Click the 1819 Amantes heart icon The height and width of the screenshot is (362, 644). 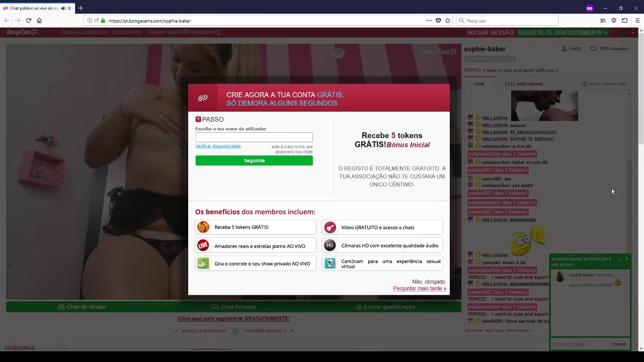coord(593,49)
